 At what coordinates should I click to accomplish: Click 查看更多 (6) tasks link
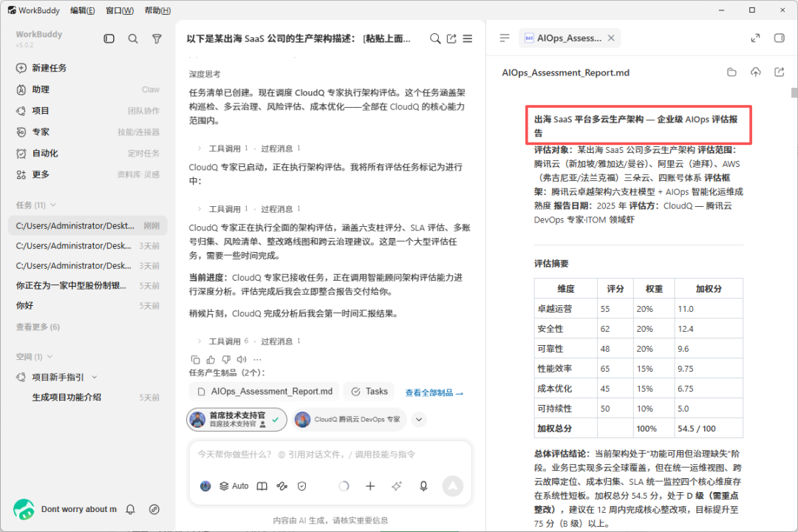tap(38, 327)
